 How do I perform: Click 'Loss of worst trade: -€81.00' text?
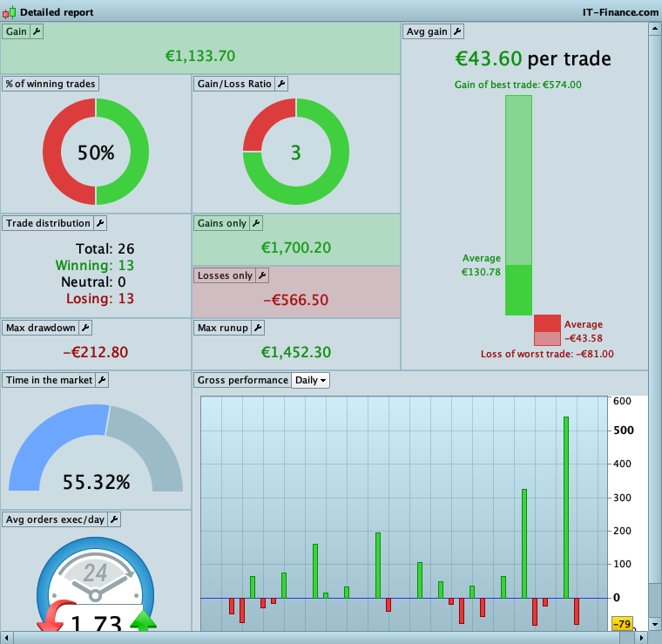547,354
